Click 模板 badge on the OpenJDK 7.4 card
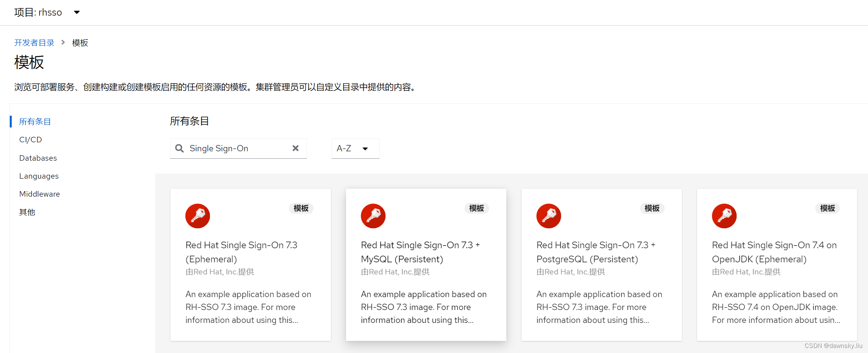This screenshot has height=353, width=868. click(828, 208)
